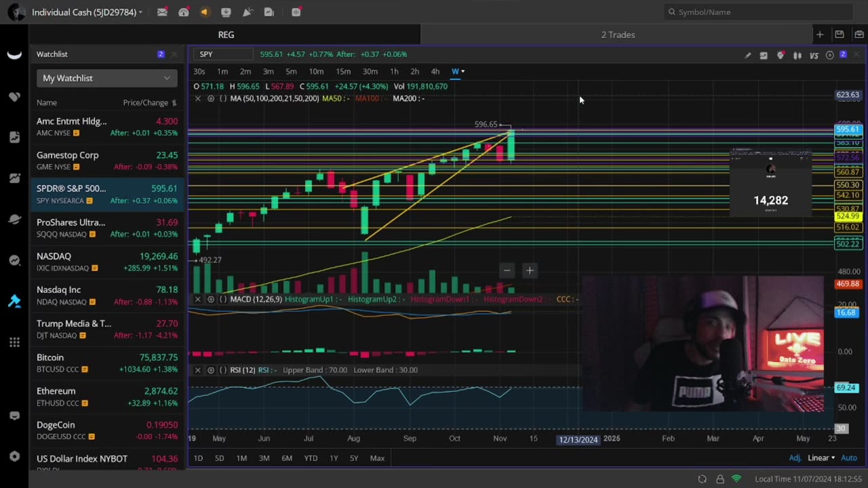
Task: Open the heart favorites icon in left sidebar
Action: pyautogui.click(x=14, y=97)
